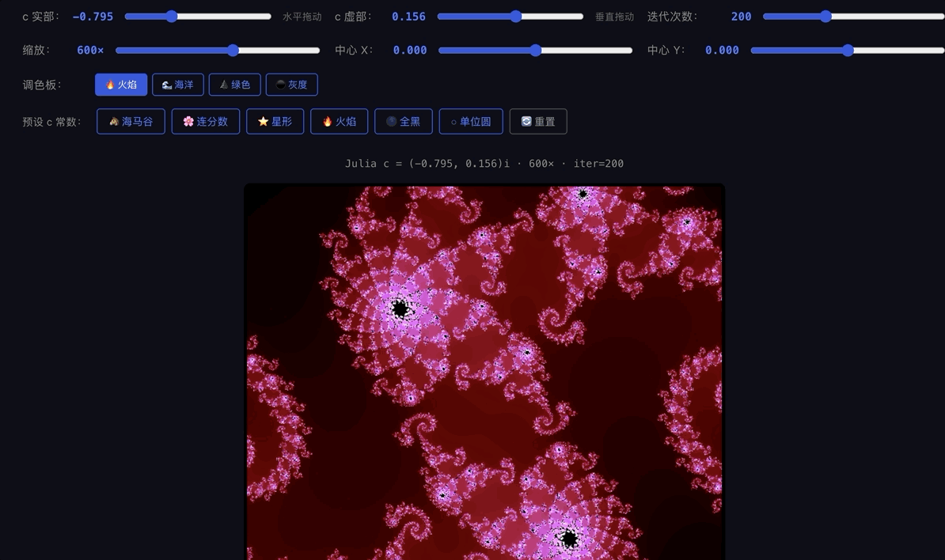
Task: Click the 迭代次数 slider handle
Action: click(825, 17)
